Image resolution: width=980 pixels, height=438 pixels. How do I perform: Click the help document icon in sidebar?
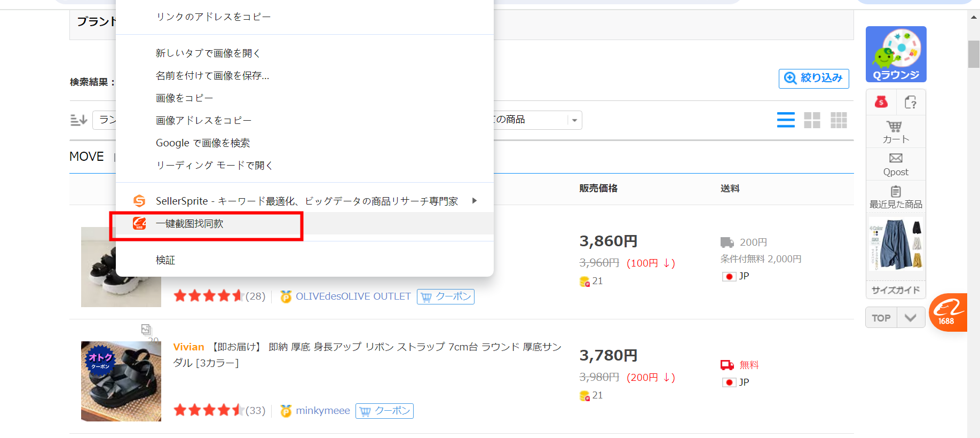(911, 101)
